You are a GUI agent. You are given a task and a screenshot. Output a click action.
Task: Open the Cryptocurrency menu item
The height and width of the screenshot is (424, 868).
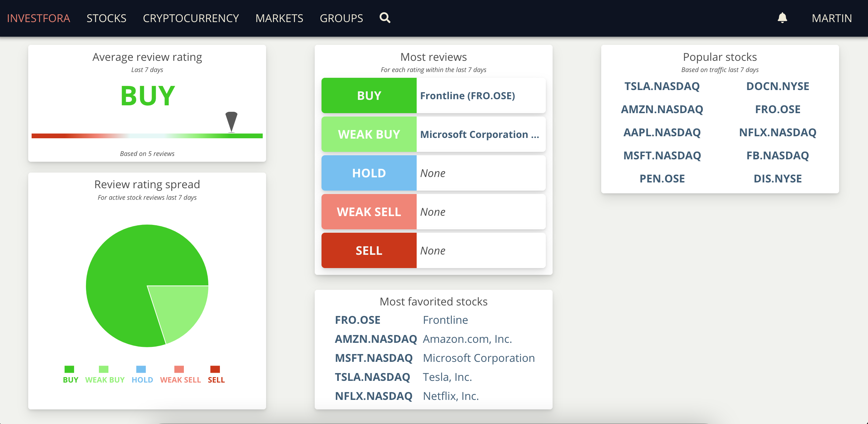(x=191, y=18)
